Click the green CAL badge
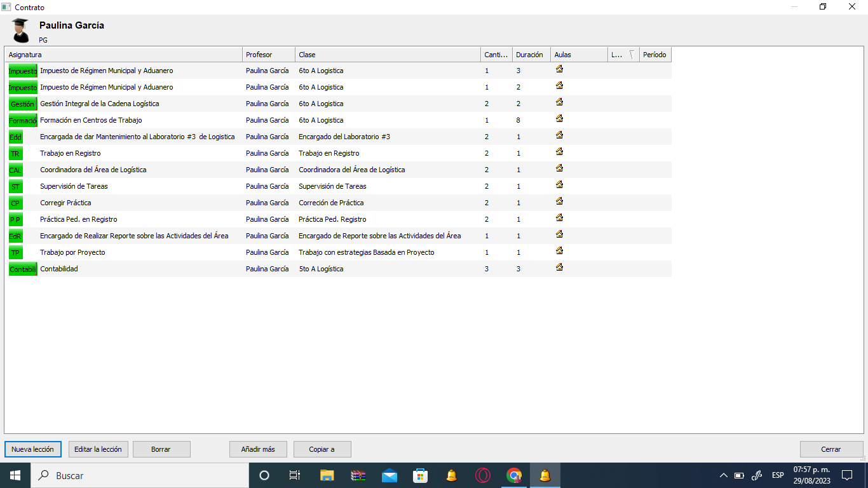The width and height of the screenshot is (868, 488). pos(15,170)
